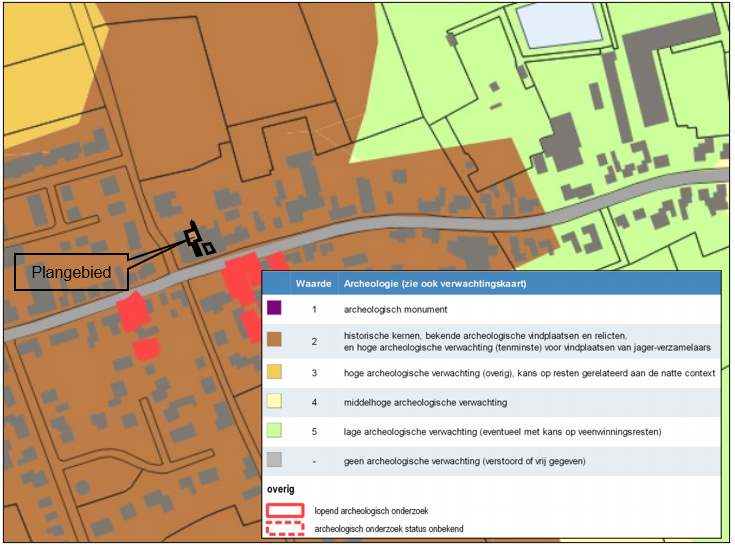The height and width of the screenshot is (545, 735).
Task: Click value number 1 in legend
Action: point(314,309)
